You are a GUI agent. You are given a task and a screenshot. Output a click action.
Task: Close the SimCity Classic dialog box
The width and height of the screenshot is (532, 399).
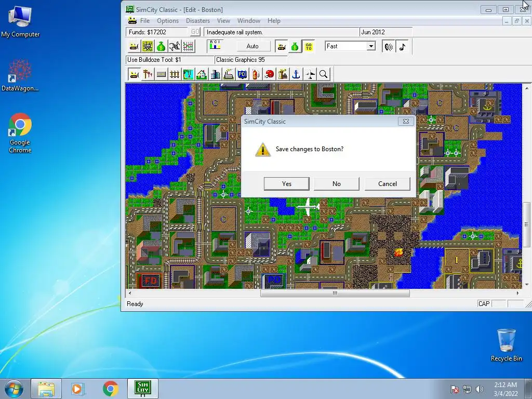pyautogui.click(x=405, y=122)
